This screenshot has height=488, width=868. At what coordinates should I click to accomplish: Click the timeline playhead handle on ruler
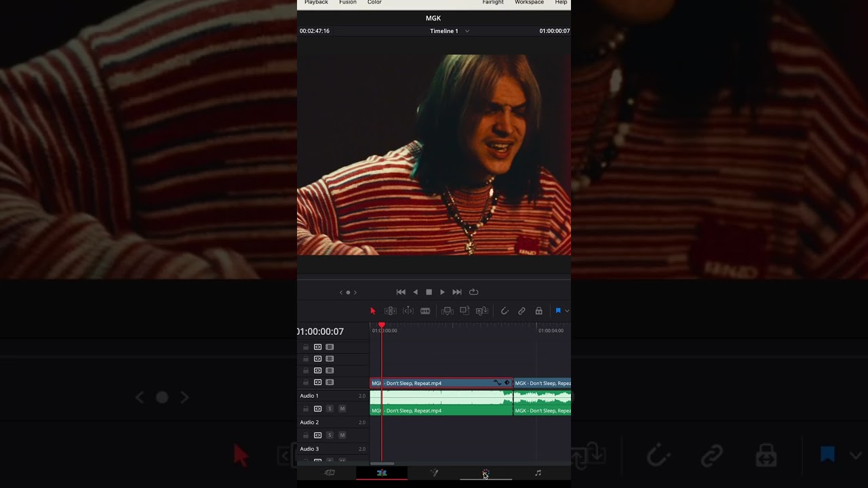(x=382, y=326)
